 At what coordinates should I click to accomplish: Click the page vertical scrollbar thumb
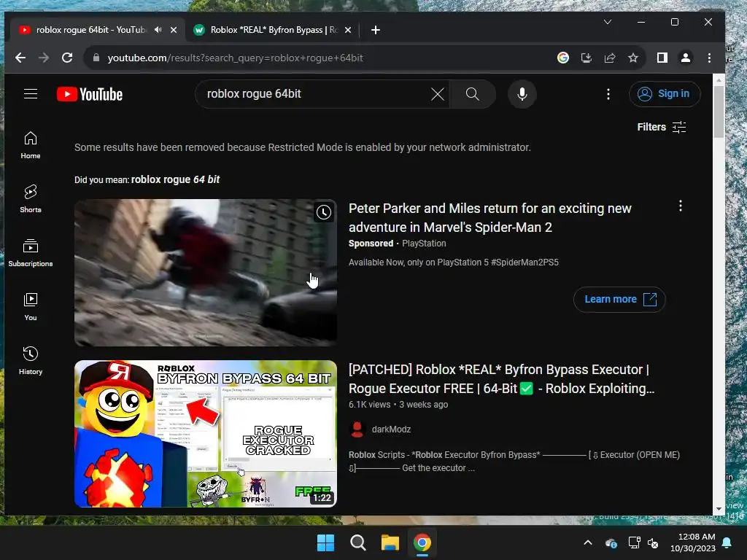719,112
